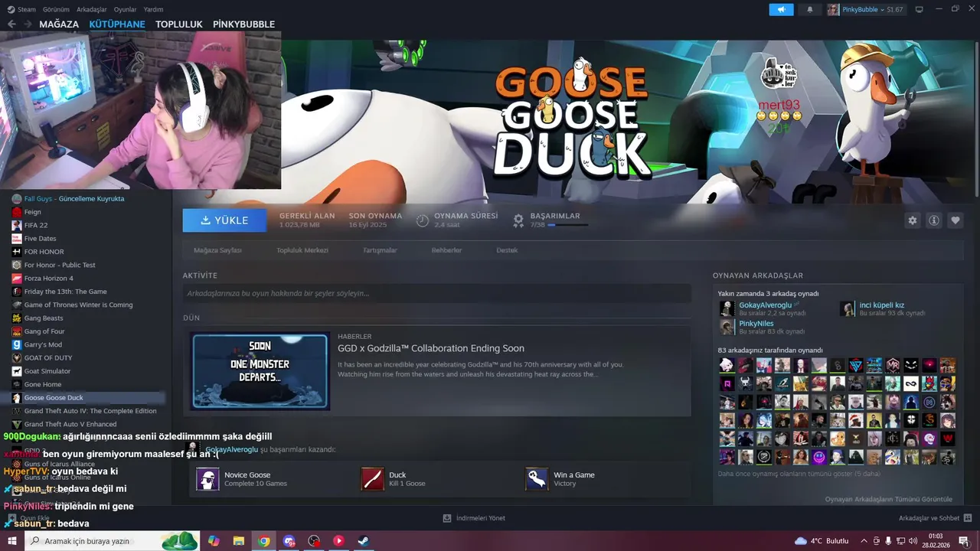Open the Windows Start menu
Screen dimensions: 980x551
click(x=12, y=541)
